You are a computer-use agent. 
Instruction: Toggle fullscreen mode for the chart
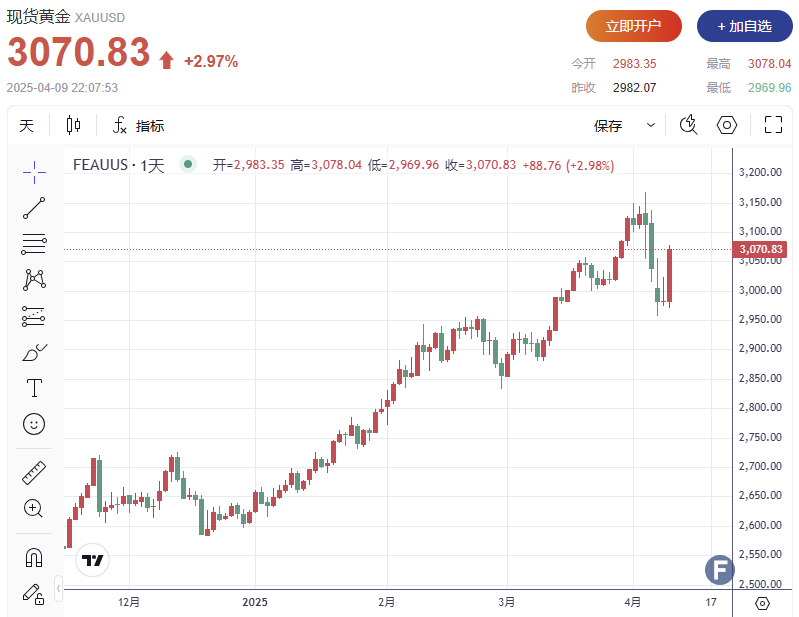point(773,125)
